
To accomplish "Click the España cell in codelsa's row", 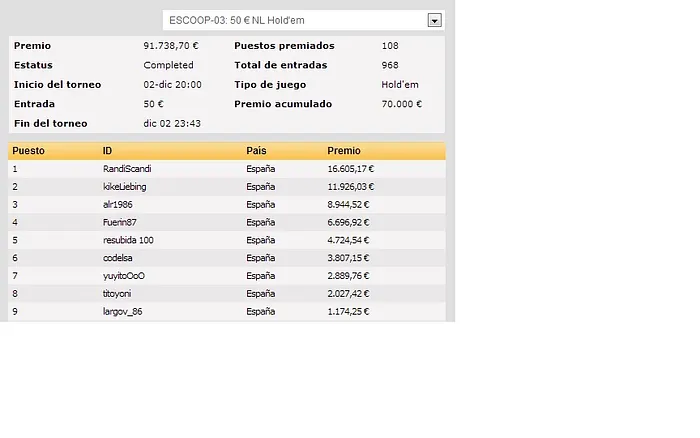I will [x=261, y=258].
